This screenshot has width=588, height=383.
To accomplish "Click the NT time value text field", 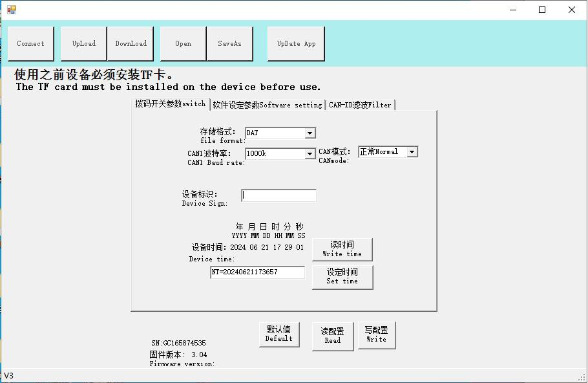I will pyautogui.click(x=257, y=272).
